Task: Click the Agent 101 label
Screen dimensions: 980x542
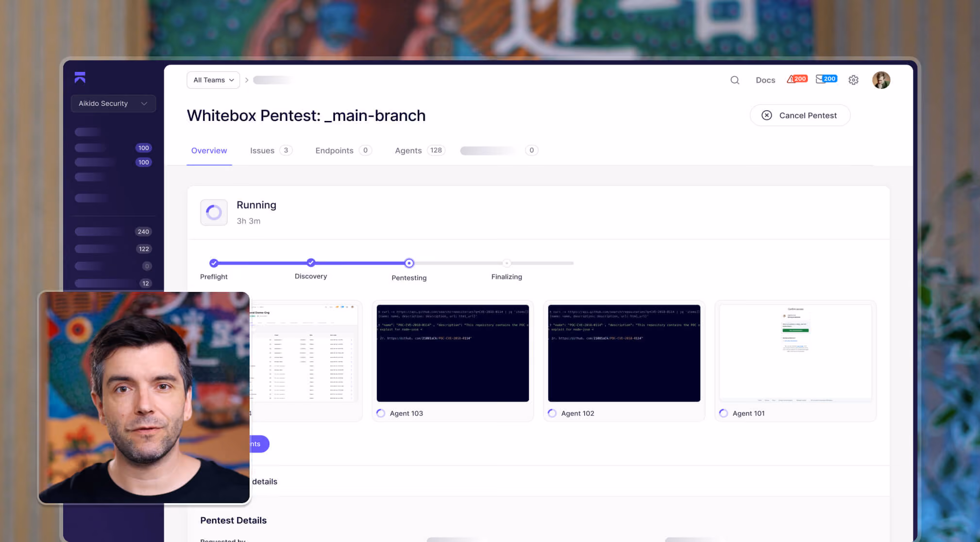Action: pos(749,413)
